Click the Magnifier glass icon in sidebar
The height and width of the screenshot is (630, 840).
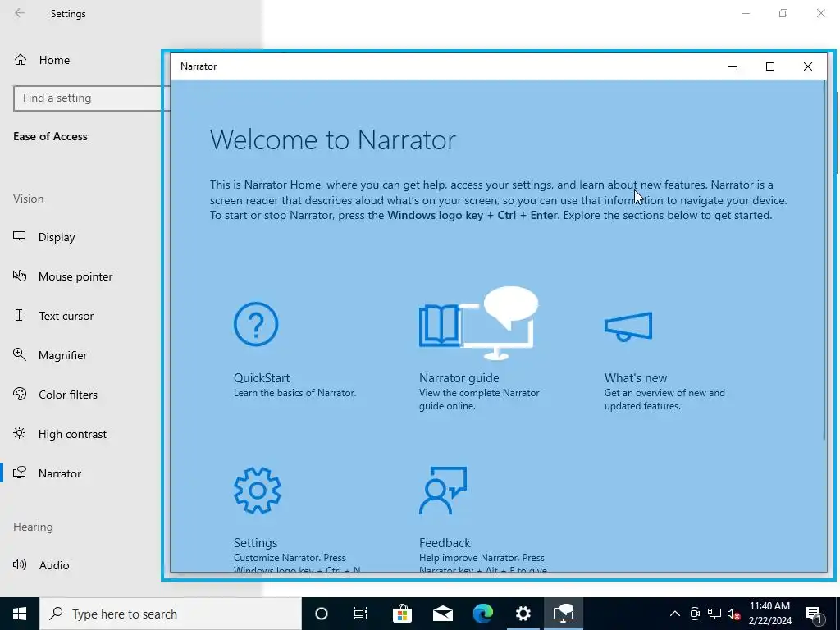click(20, 354)
